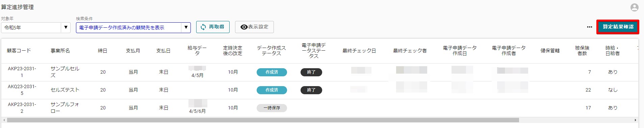Sort by 顧客コード column header
The image size is (644, 128).
pos(19,51)
